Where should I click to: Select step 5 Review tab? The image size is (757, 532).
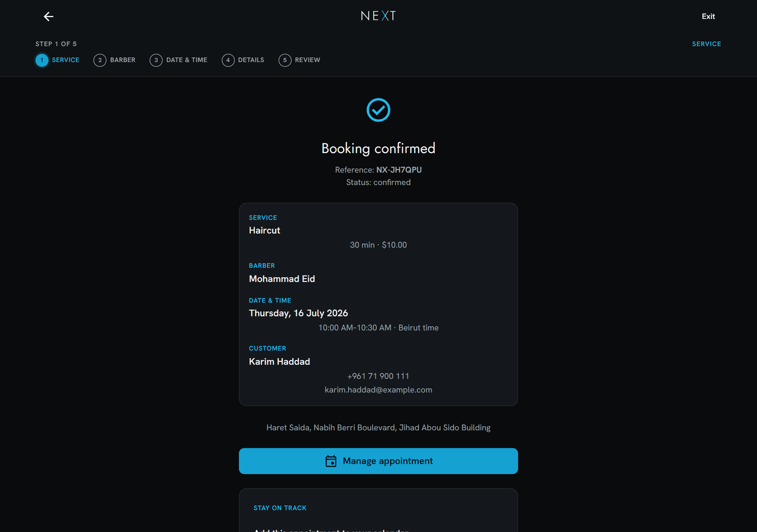coord(299,60)
